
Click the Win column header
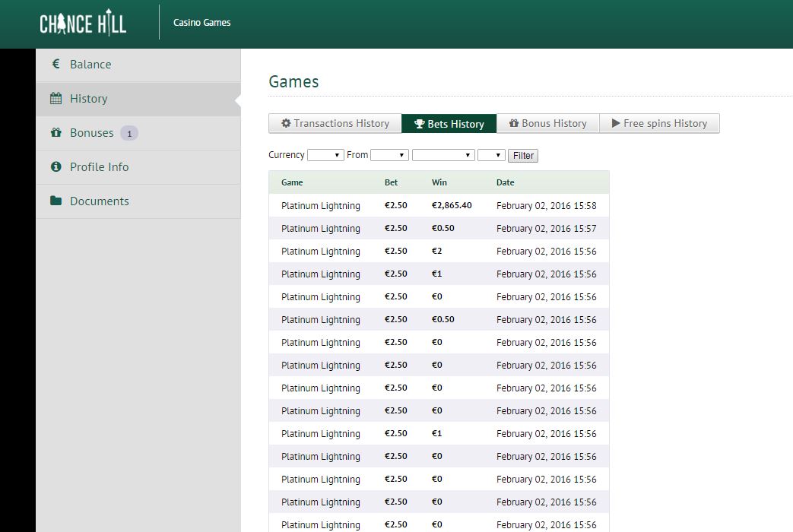439,182
